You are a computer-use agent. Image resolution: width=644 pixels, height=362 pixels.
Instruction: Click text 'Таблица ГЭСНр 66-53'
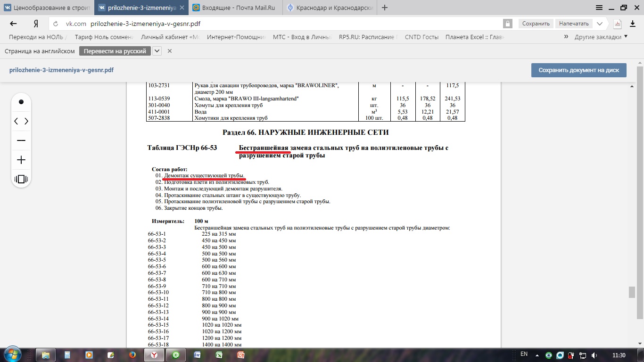182,148
